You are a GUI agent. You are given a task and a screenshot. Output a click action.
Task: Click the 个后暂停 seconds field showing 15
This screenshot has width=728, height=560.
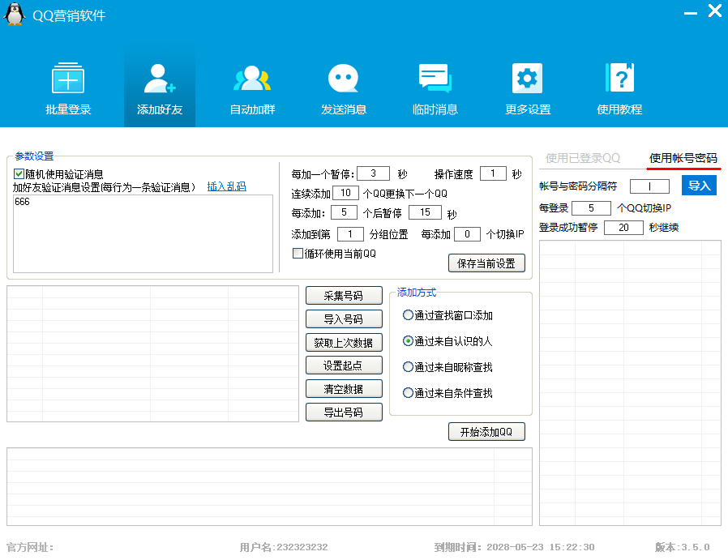[x=426, y=212]
